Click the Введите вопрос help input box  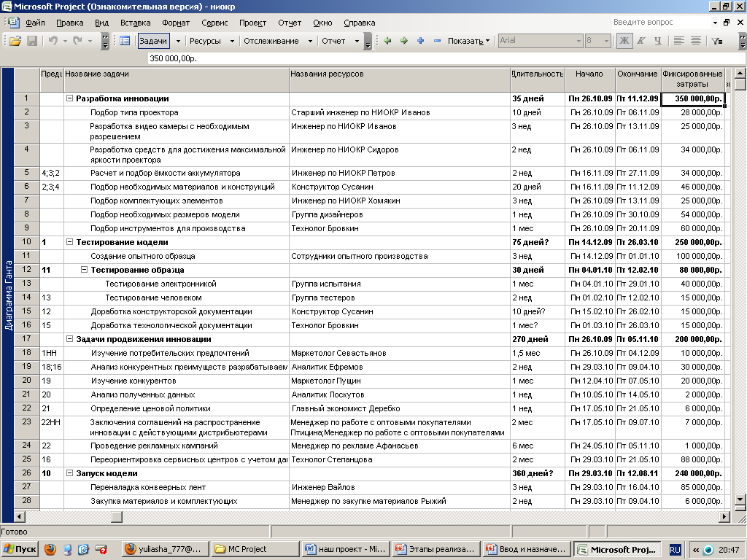661,23
